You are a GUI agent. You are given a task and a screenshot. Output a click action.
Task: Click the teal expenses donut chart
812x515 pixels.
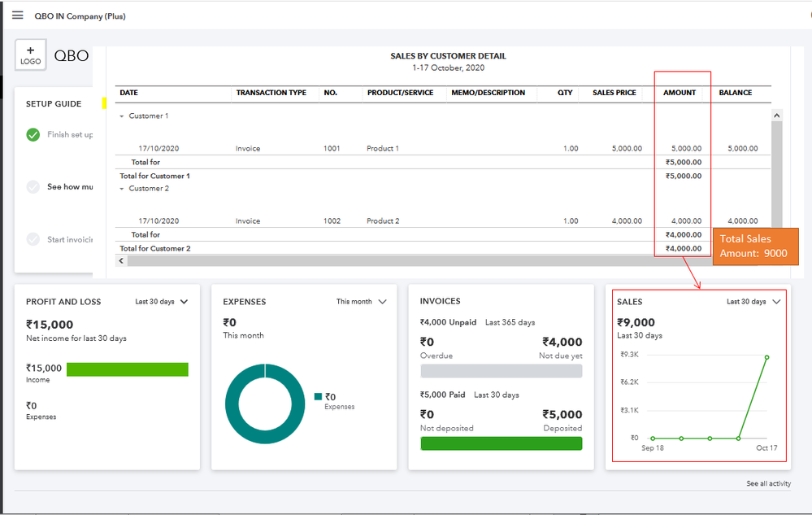pos(233,404)
